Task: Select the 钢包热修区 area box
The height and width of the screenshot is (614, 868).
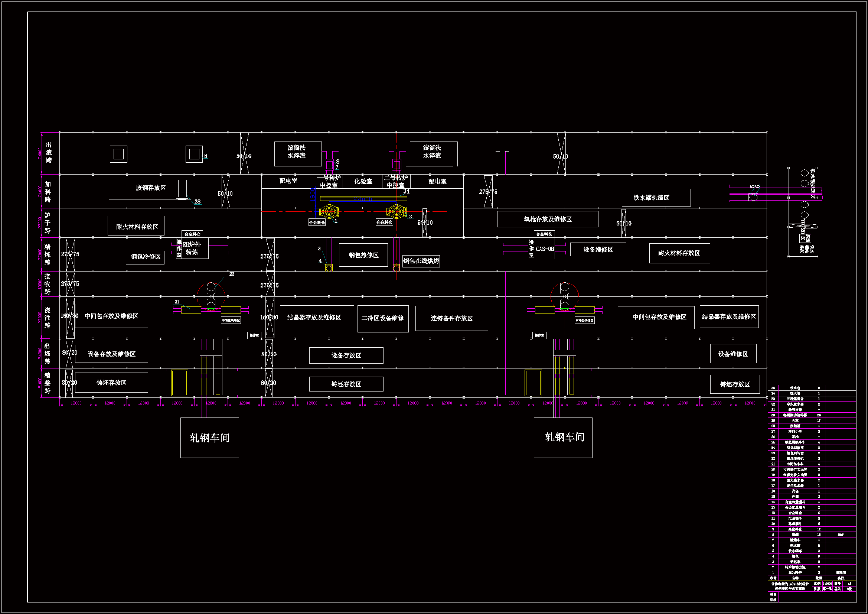Action: tap(363, 255)
